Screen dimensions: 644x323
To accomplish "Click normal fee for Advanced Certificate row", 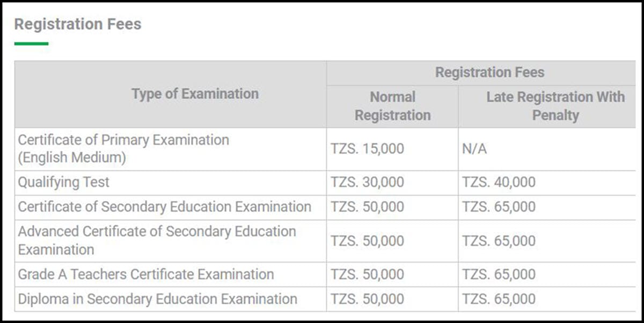I will point(367,240).
